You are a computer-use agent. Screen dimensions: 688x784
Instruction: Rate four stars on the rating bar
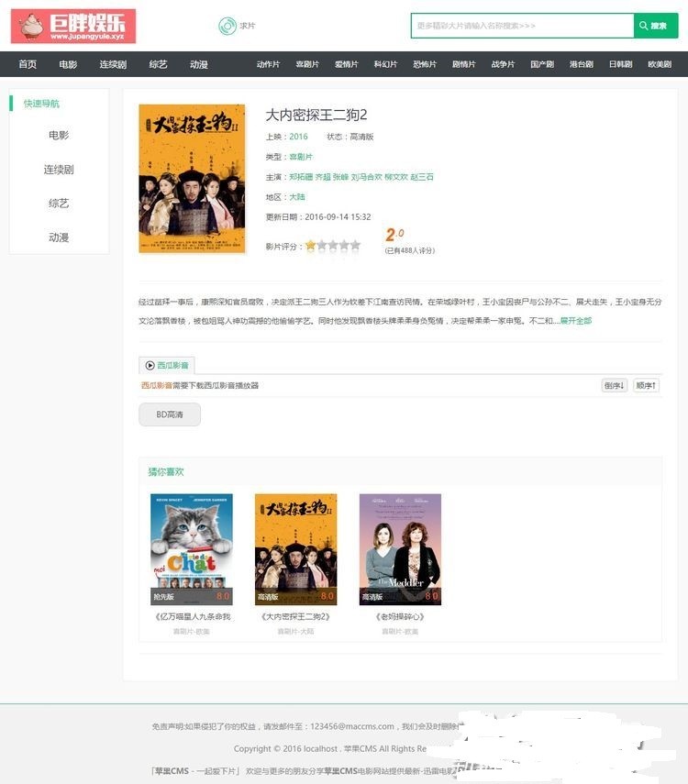pyautogui.click(x=344, y=245)
